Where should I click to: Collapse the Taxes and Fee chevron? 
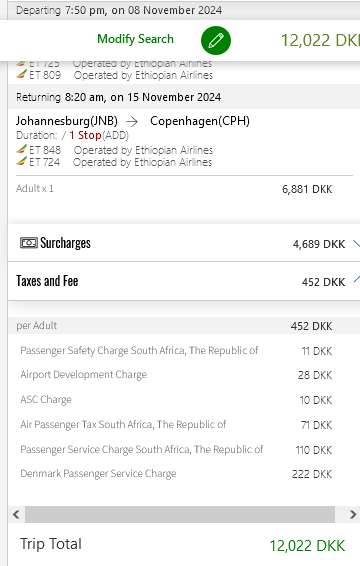(356, 279)
